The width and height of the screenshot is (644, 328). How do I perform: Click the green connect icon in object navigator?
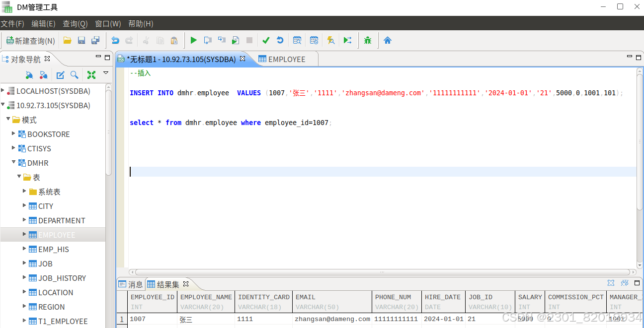[29, 75]
